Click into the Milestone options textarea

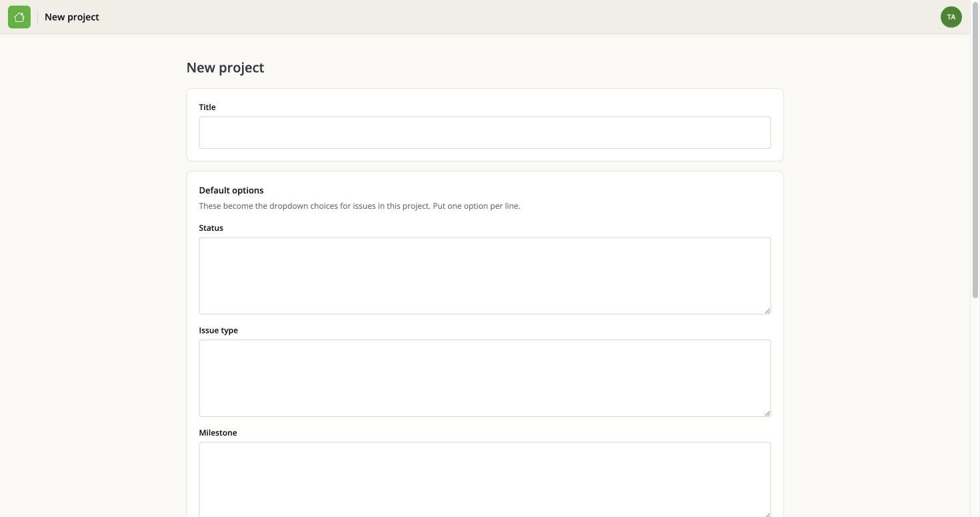click(485, 480)
